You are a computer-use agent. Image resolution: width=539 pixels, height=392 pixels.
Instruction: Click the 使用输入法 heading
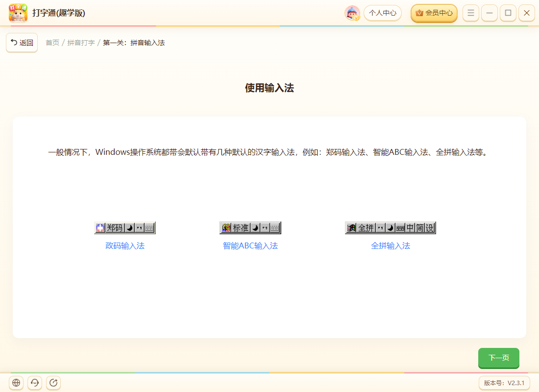269,88
